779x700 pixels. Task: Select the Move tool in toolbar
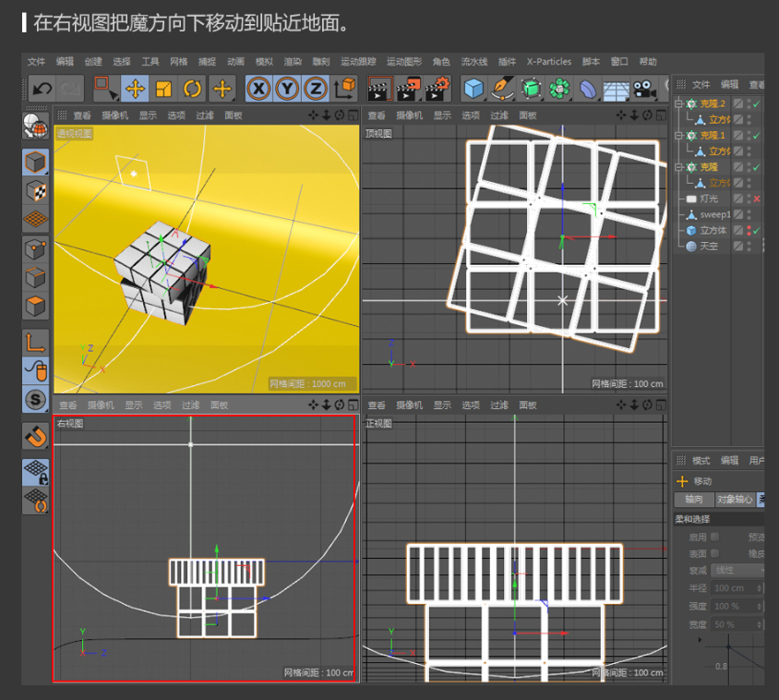click(136, 89)
